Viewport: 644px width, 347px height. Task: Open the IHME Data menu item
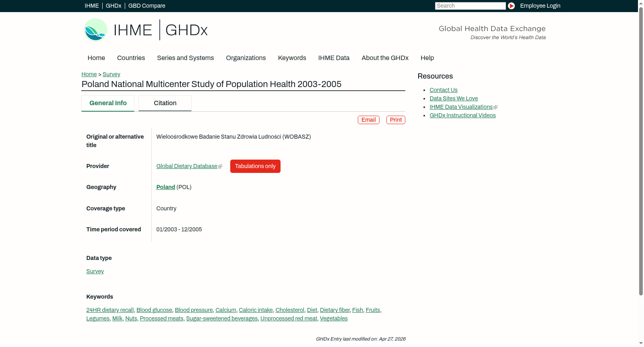click(334, 58)
